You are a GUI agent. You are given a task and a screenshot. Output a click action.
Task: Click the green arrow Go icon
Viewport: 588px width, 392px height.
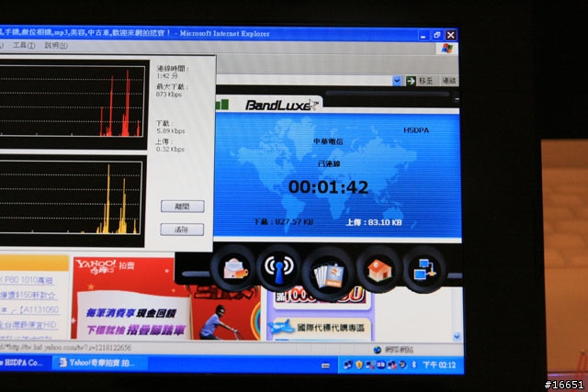[411, 81]
